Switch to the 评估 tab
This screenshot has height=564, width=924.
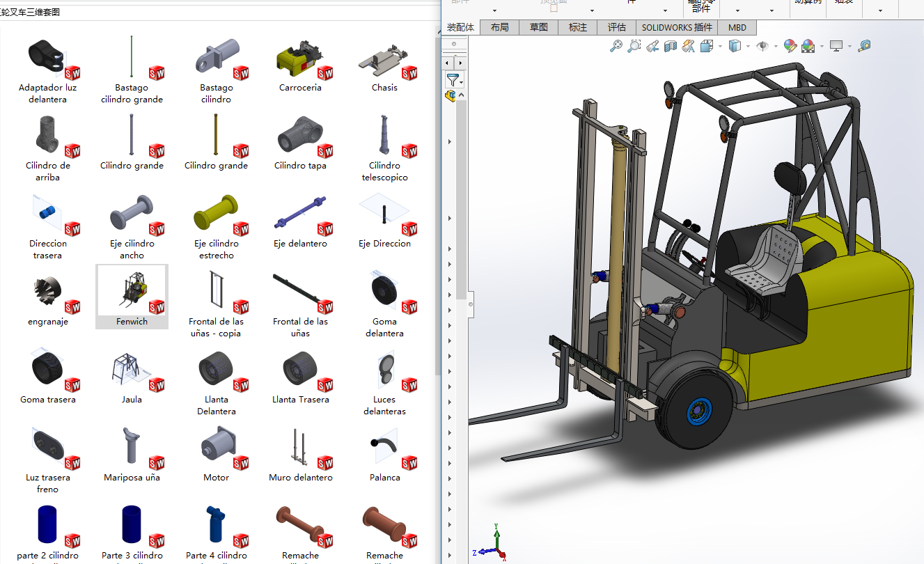pos(616,27)
